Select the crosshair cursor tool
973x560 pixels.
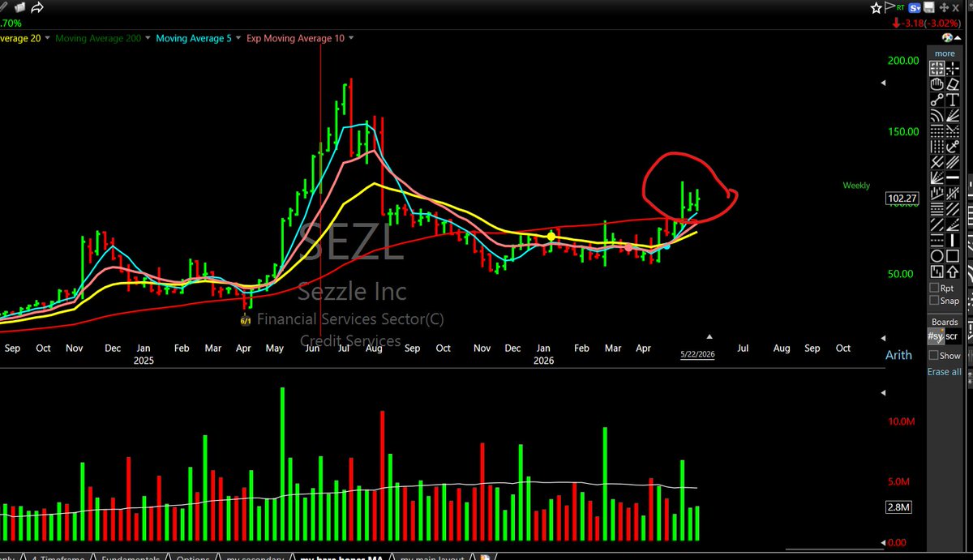953,69
